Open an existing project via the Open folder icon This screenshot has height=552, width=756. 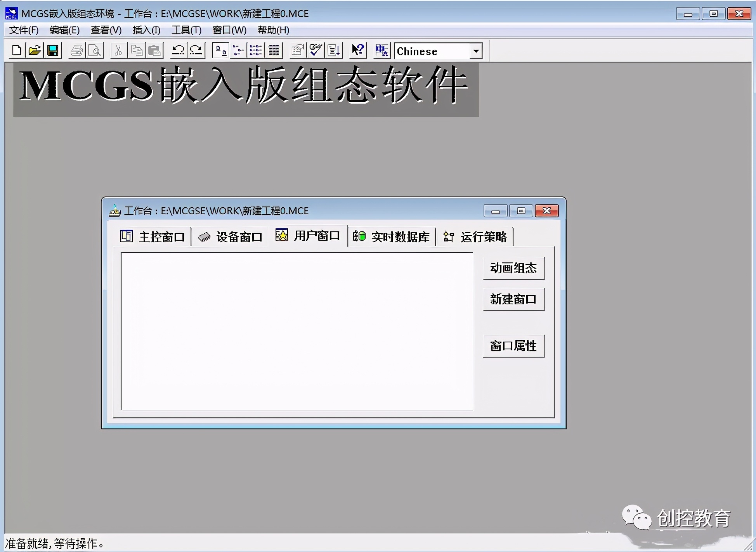(35, 50)
